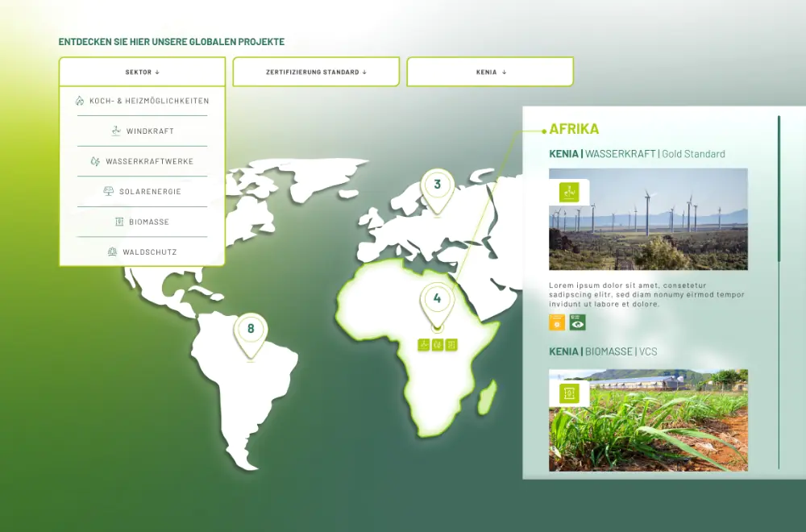Viewport: 806px width, 532px height.
Task: Open the Kenia country dropdown
Action: [x=490, y=72]
